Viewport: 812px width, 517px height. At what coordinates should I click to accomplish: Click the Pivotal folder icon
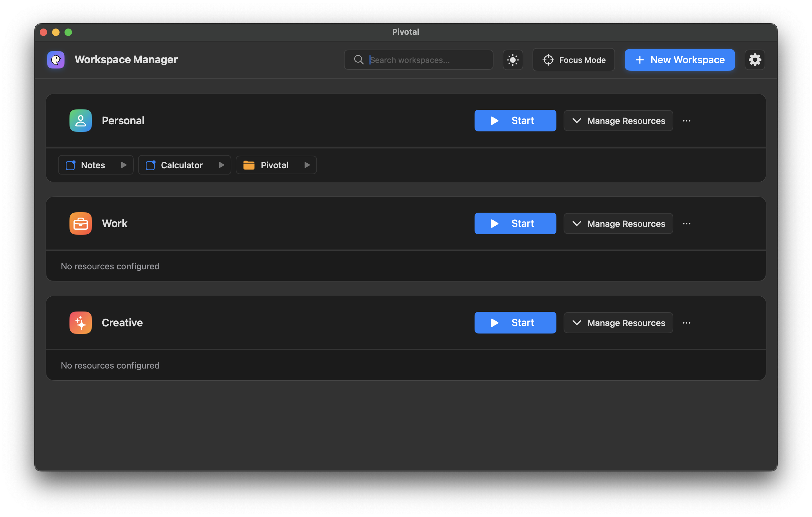click(249, 165)
